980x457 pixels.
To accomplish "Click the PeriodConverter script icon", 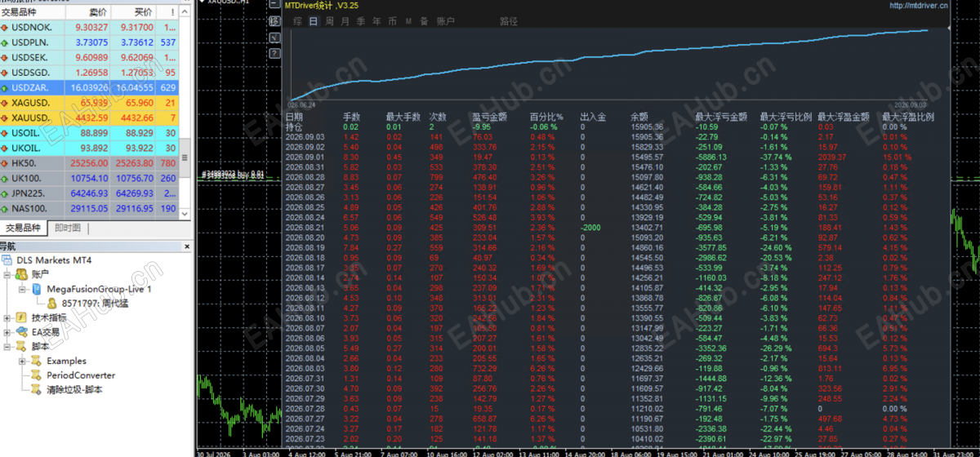I will (x=37, y=375).
